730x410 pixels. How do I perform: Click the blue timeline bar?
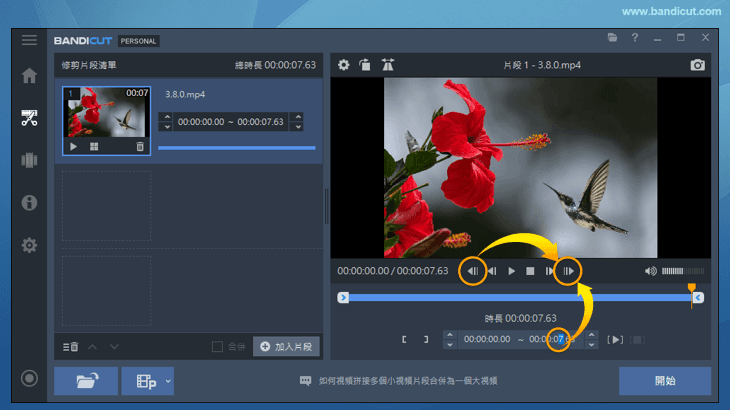coord(520,297)
